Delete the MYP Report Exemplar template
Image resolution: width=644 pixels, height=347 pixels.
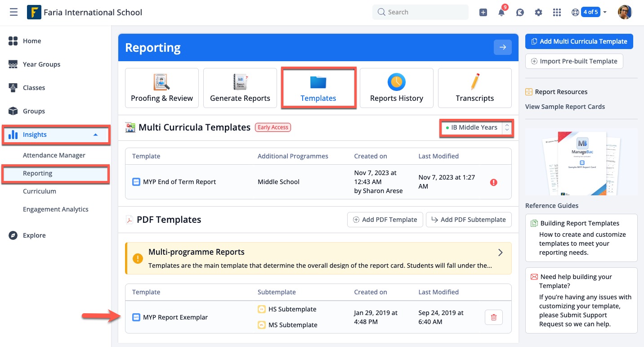click(x=493, y=317)
